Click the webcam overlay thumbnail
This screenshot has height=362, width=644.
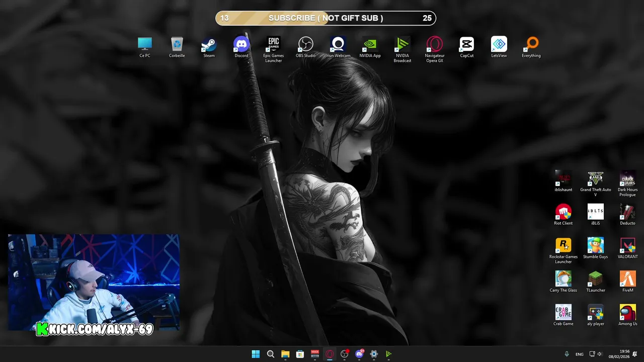[94, 282]
